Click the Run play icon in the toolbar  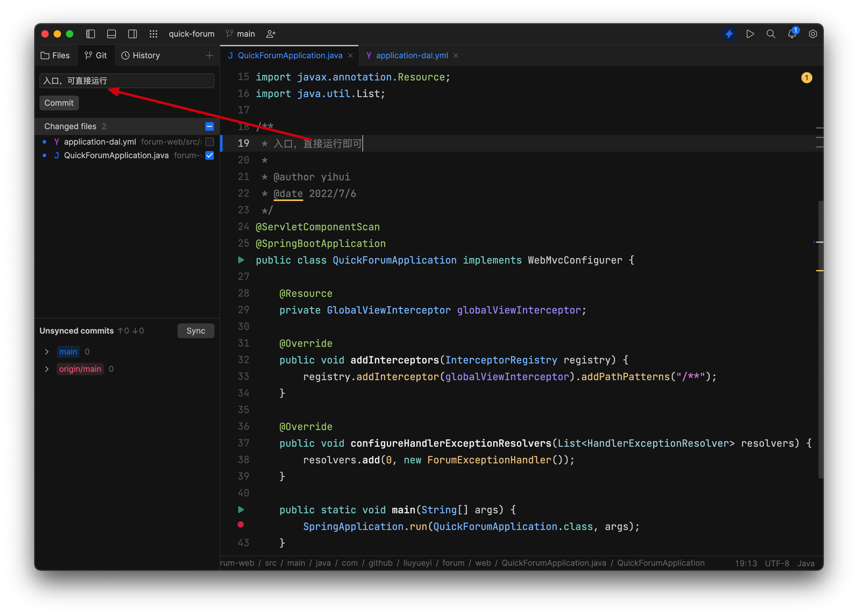pyautogui.click(x=750, y=34)
